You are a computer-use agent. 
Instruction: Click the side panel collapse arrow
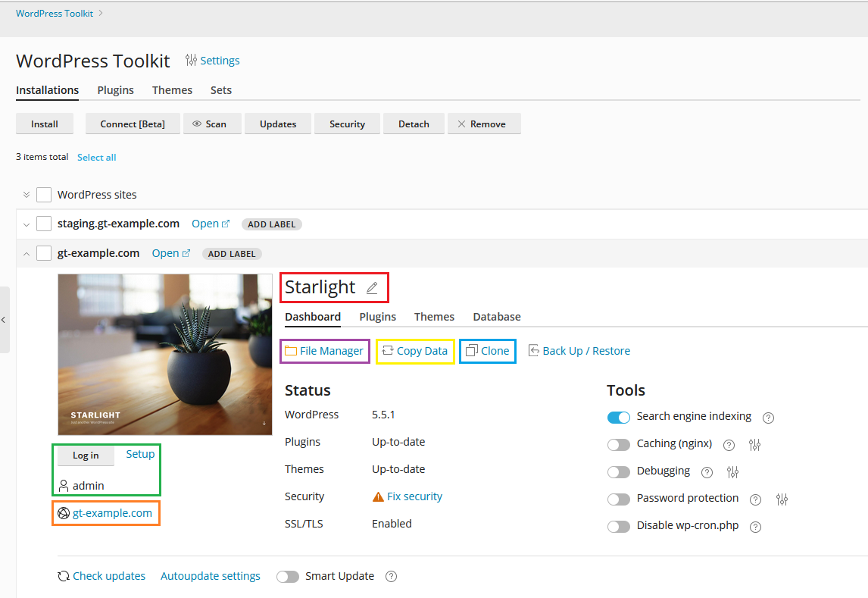(x=4, y=320)
